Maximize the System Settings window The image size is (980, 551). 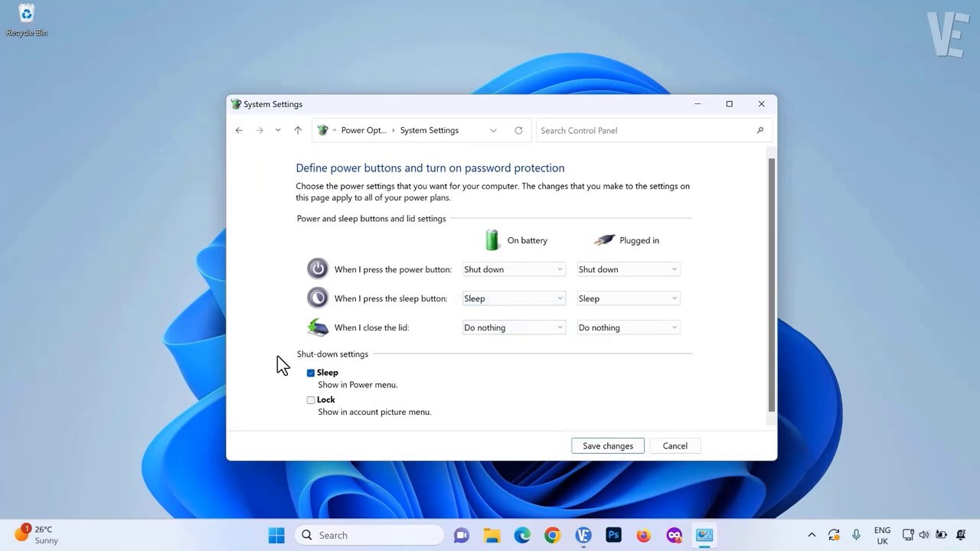pyautogui.click(x=730, y=104)
